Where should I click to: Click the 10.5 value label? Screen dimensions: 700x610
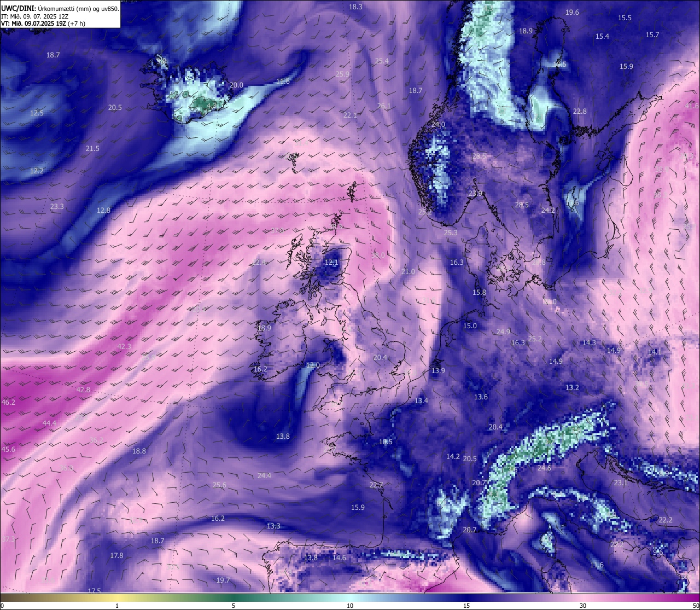point(386,441)
